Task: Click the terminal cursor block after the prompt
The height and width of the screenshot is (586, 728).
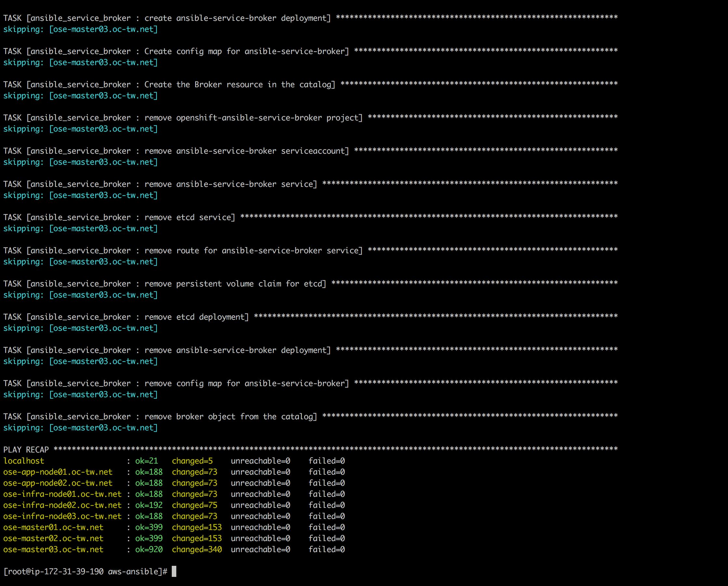Action: click(x=174, y=571)
